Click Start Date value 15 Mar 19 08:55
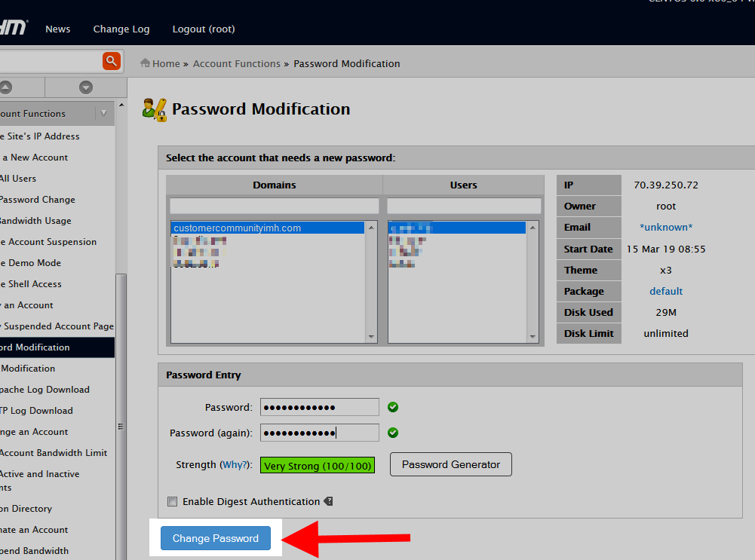The image size is (755, 560). coord(666,249)
